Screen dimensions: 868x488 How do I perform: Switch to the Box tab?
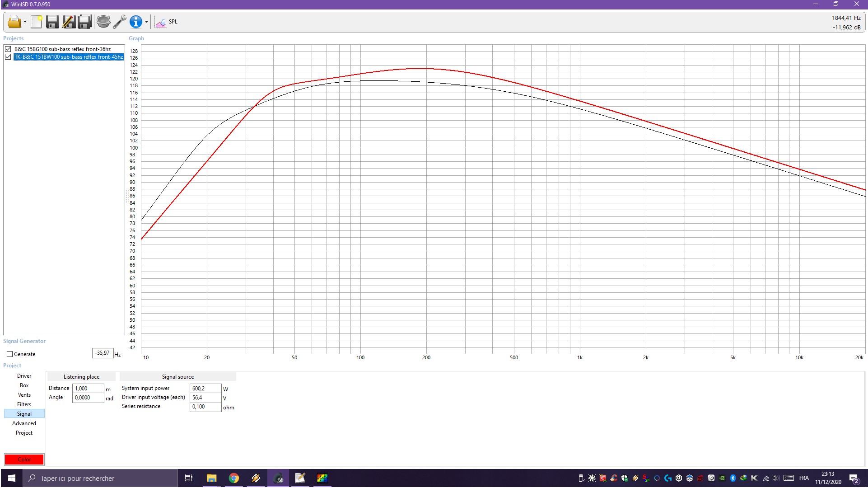(24, 385)
